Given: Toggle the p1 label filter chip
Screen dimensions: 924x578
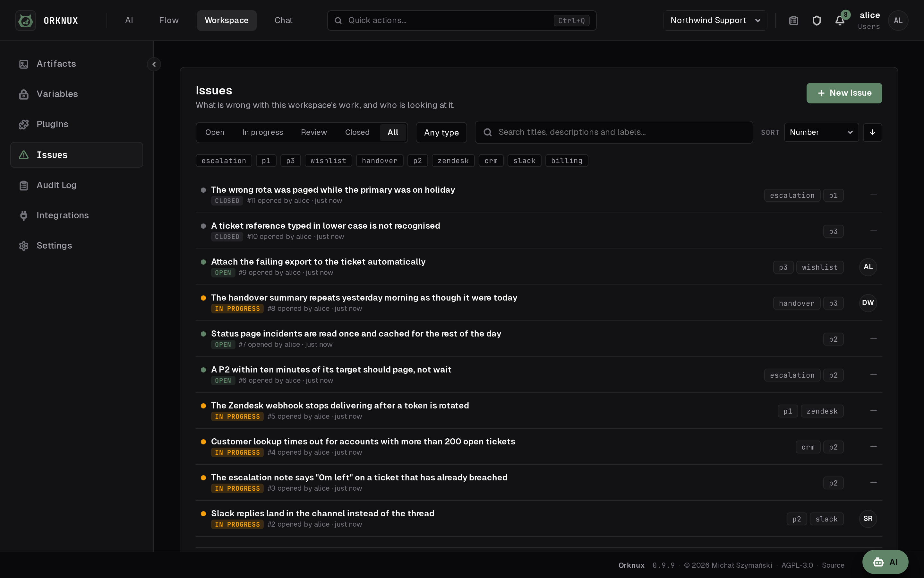Looking at the screenshot, I should (266, 161).
